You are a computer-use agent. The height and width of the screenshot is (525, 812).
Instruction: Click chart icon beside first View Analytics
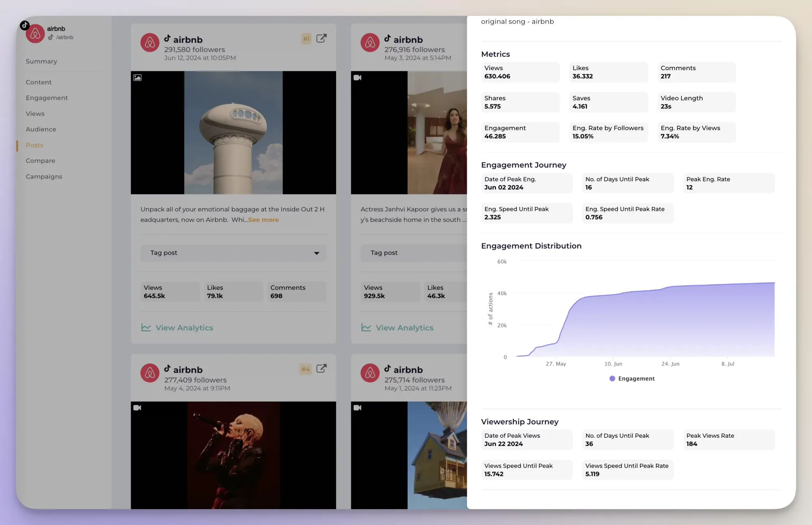146,327
